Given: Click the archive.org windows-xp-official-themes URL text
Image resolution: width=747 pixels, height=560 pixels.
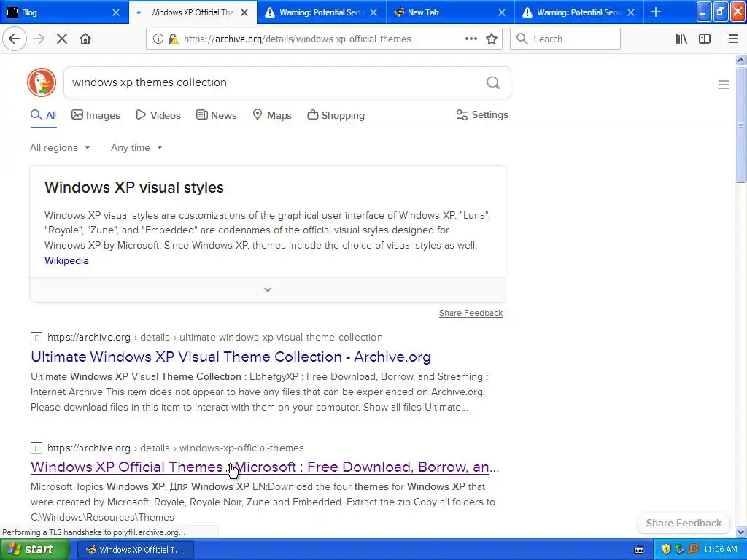Looking at the screenshot, I should pyautogui.click(x=175, y=448).
